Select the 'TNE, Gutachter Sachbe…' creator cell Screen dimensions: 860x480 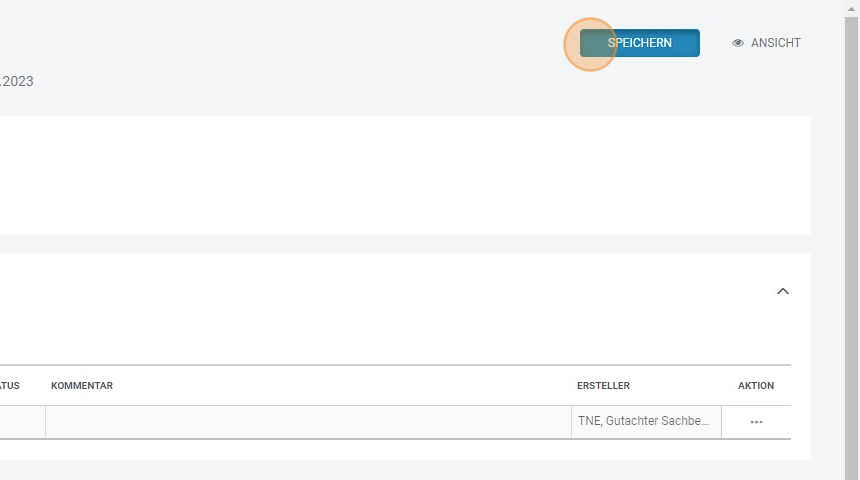645,422
